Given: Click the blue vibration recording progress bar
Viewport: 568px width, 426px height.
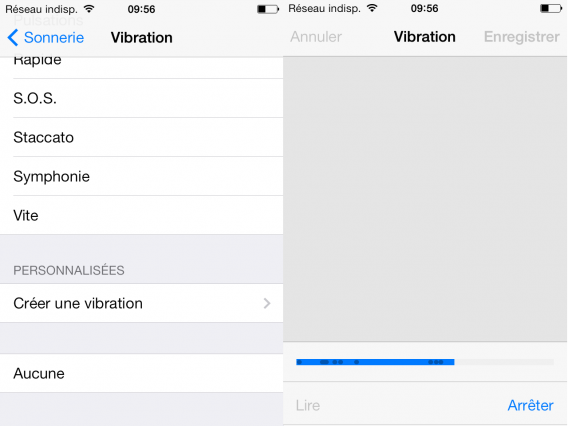Looking at the screenshot, I should tap(375, 362).
